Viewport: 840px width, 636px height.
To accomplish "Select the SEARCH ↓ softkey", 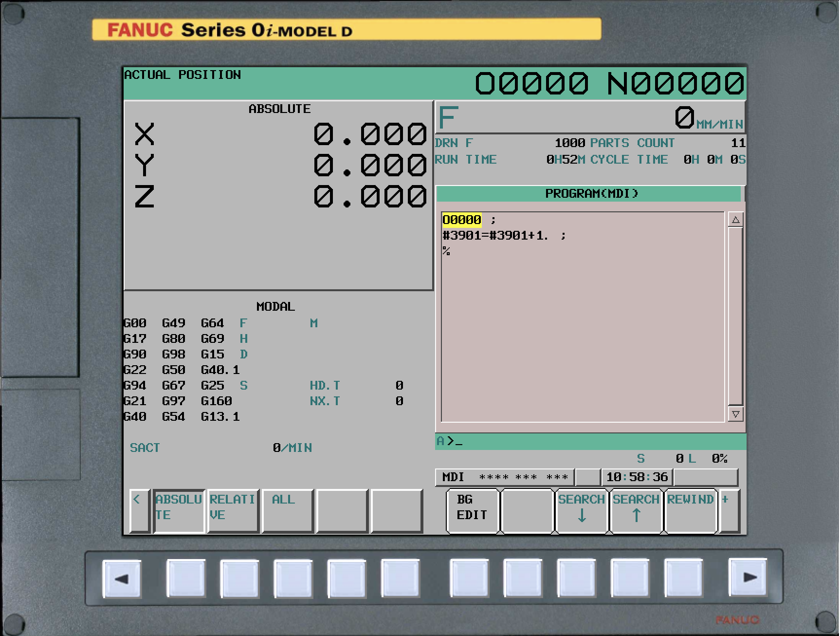I will [x=582, y=509].
